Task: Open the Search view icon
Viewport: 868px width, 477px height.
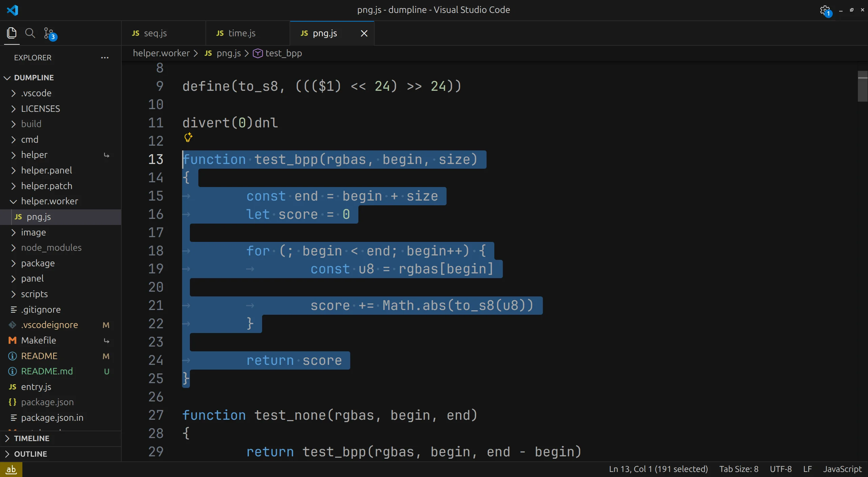Action: click(x=30, y=33)
